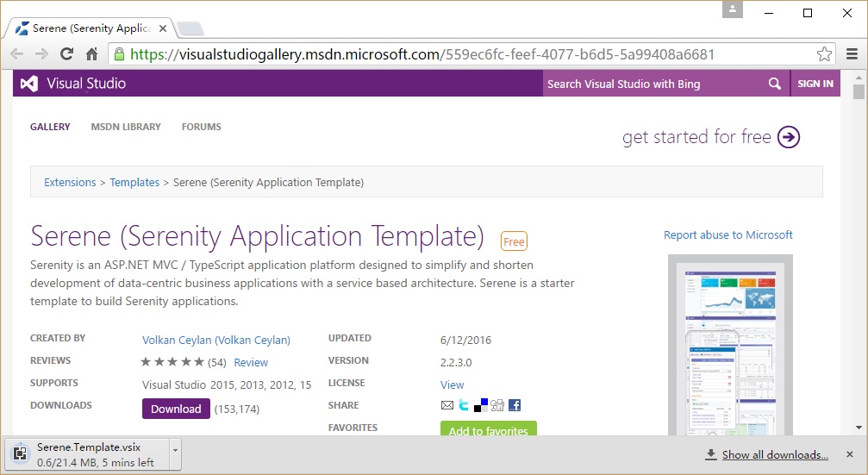Click the get started for free arrow
This screenshot has width=868, height=475.
click(x=789, y=137)
